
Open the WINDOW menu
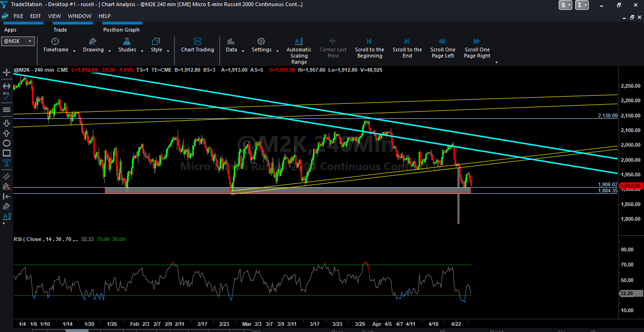click(x=80, y=16)
